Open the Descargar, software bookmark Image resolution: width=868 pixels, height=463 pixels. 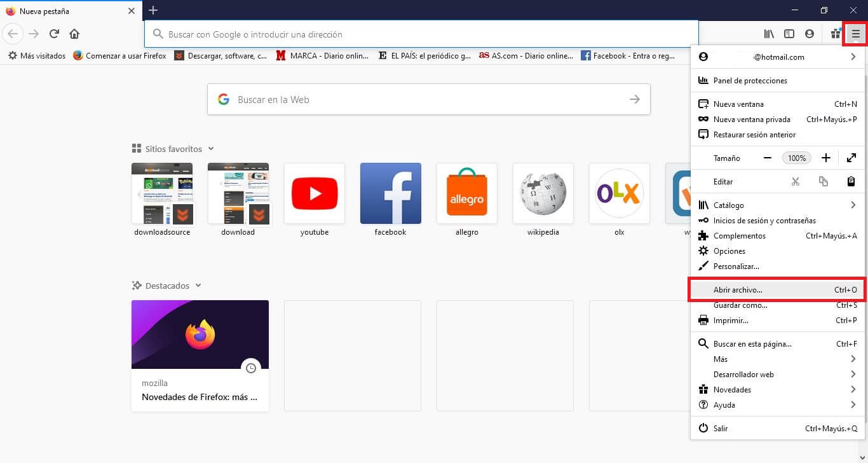coord(220,56)
